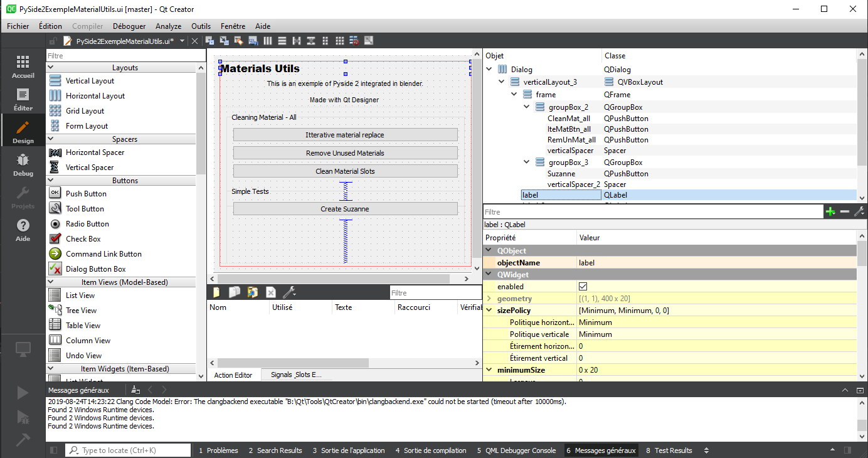Click delete action icon in Action Editor
868x458 pixels.
271,292
